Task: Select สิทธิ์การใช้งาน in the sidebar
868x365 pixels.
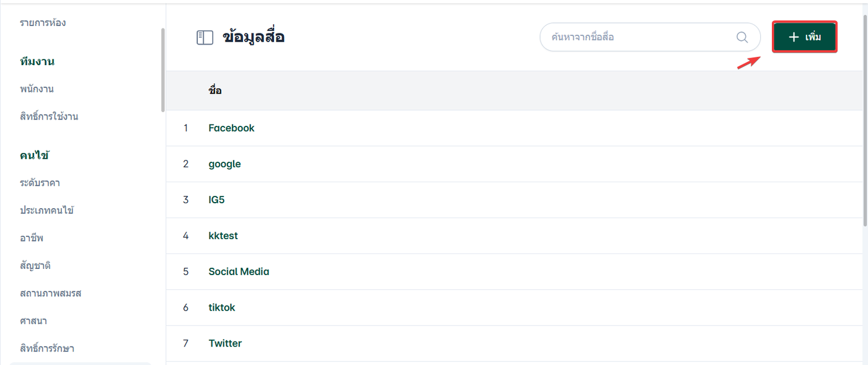Action: pyautogui.click(x=49, y=117)
